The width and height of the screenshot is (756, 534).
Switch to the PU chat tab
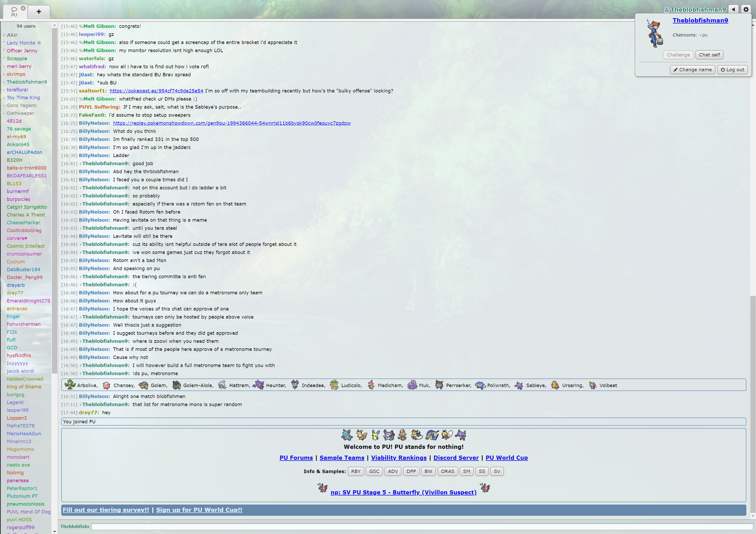pyautogui.click(x=14, y=12)
